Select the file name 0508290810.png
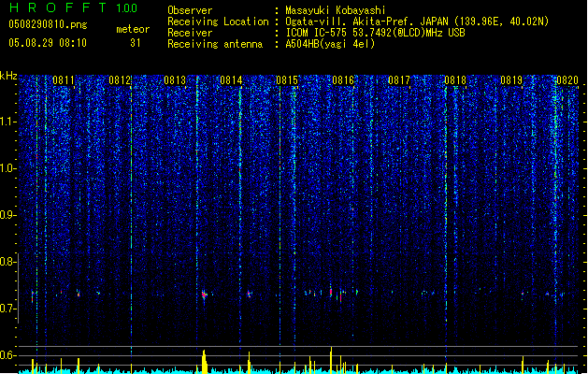The width and height of the screenshot is (588, 374). coord(48,24)
